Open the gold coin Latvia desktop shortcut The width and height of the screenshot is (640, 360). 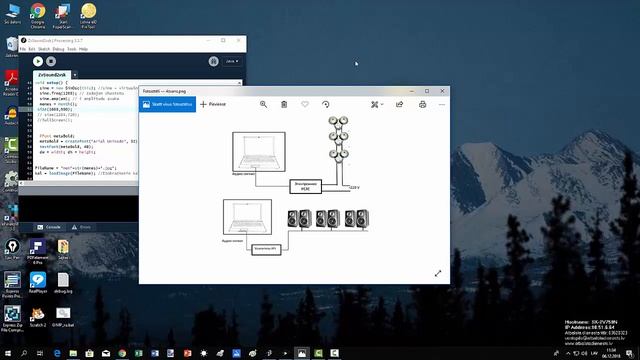click(x=89, y=16)
